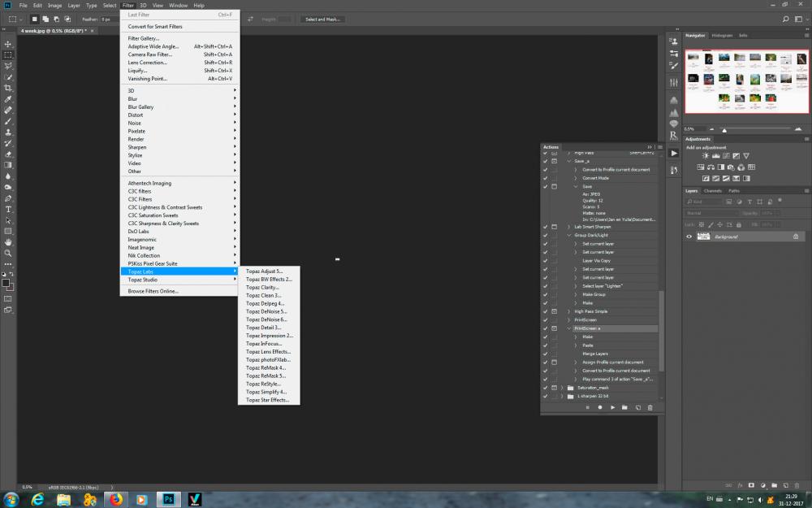Open Internet Explorer from the taskbar

click(37, 499)
